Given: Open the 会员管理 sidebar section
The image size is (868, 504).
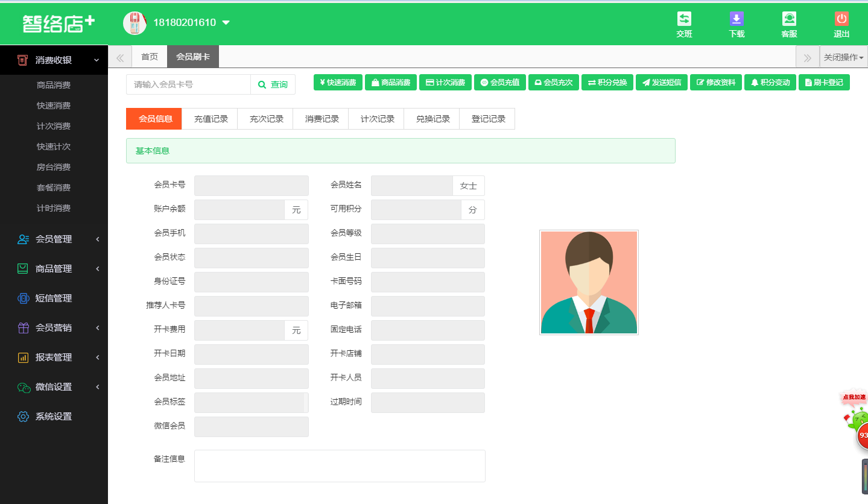Looking at the screenshot, I should (54, 239).
